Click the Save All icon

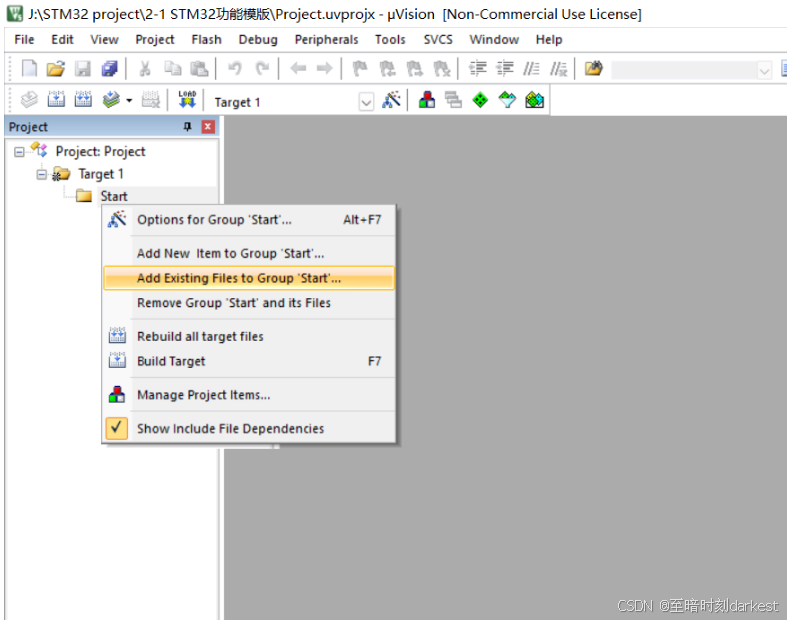pyautogui.click(x=109, y=68)
